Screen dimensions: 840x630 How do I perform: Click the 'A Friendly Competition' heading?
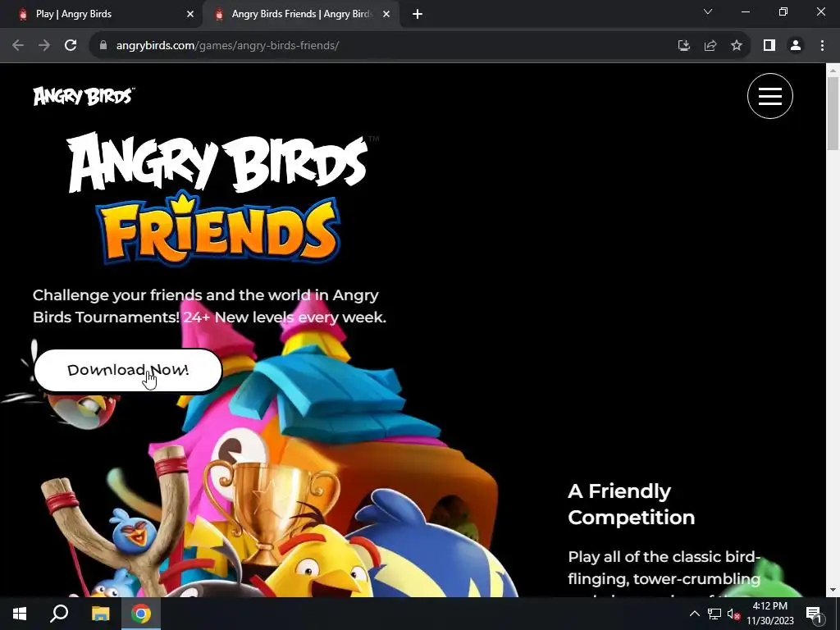(631, 504)
